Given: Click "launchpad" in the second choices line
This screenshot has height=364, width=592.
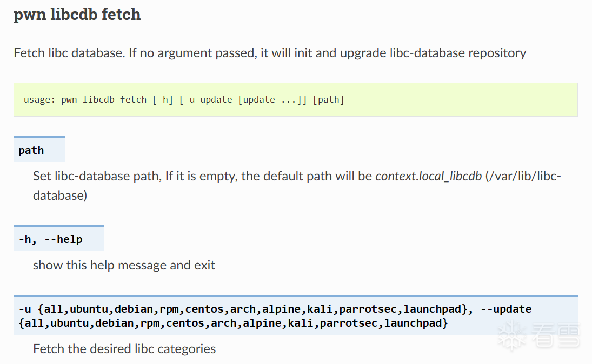Looking at the screenshot, I should tap(419, 323).
